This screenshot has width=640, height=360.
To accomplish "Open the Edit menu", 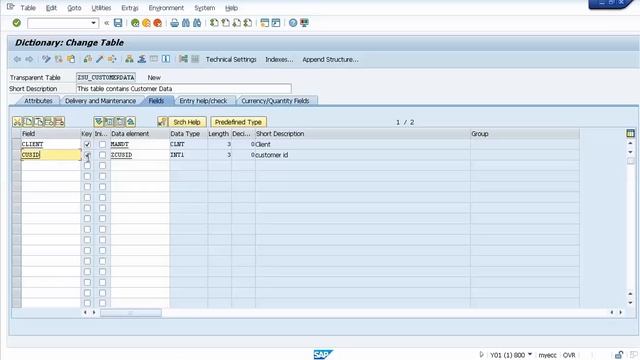I will pos(51,8).
